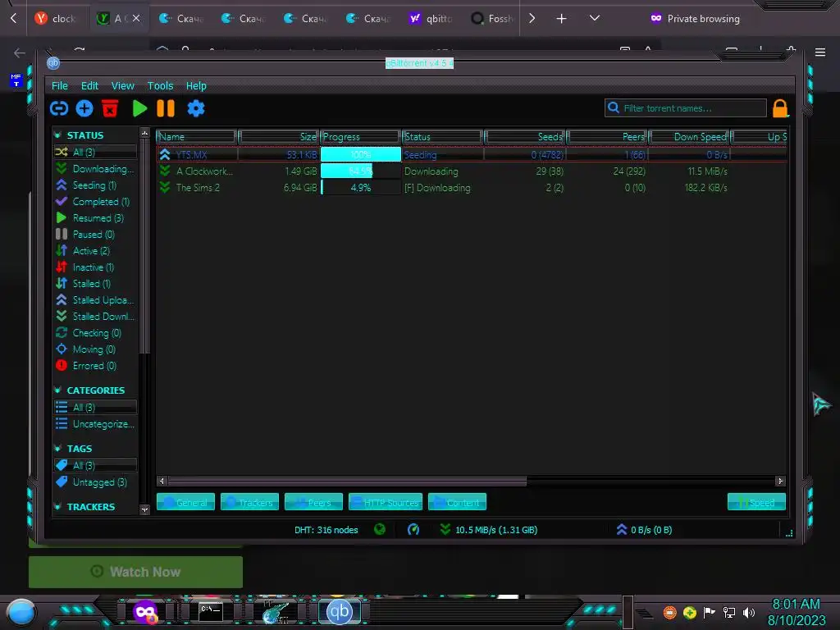Click the green globe connection status icon

coord(380,529)
